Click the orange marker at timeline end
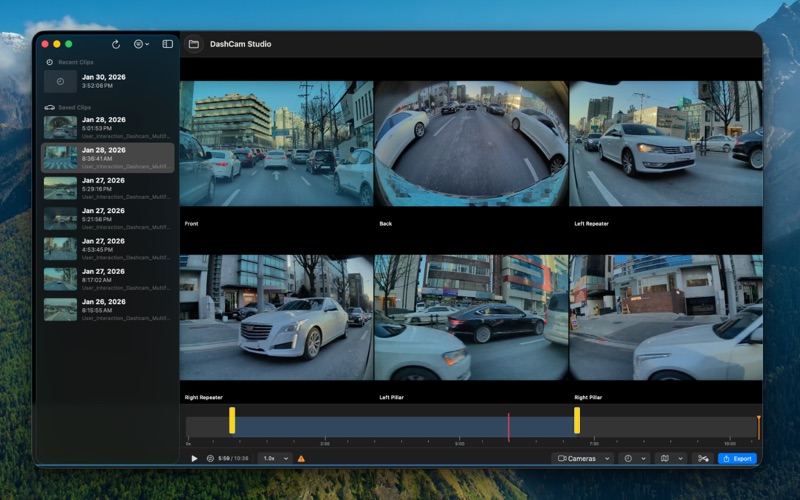The image size is (800, 500). 759,427
